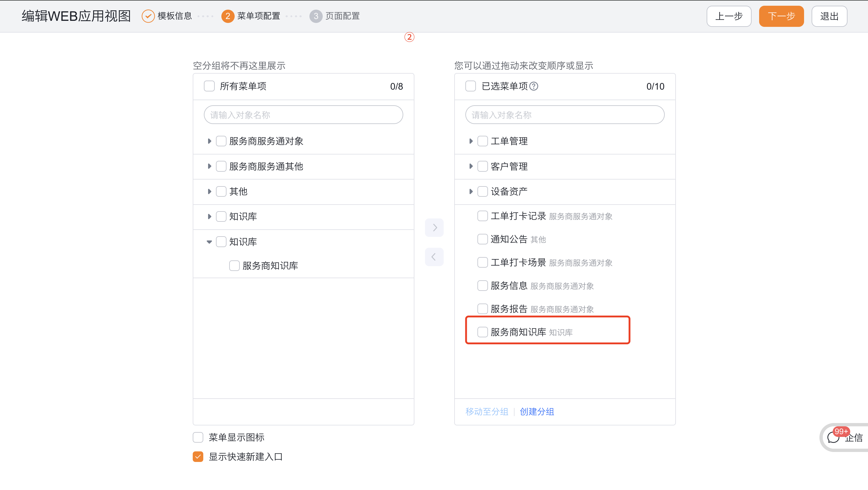Expand 服务商服务通对象 group
The image size is (868, 490).
click(x=209, y=141)
